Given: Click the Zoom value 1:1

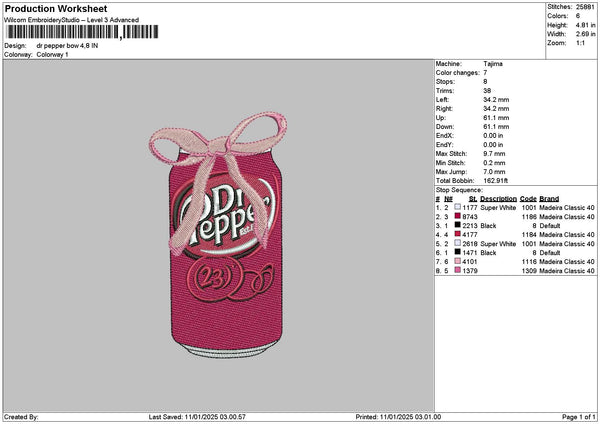Looking at the screenshot, I should pyautogui.click(x=580, y=43).
